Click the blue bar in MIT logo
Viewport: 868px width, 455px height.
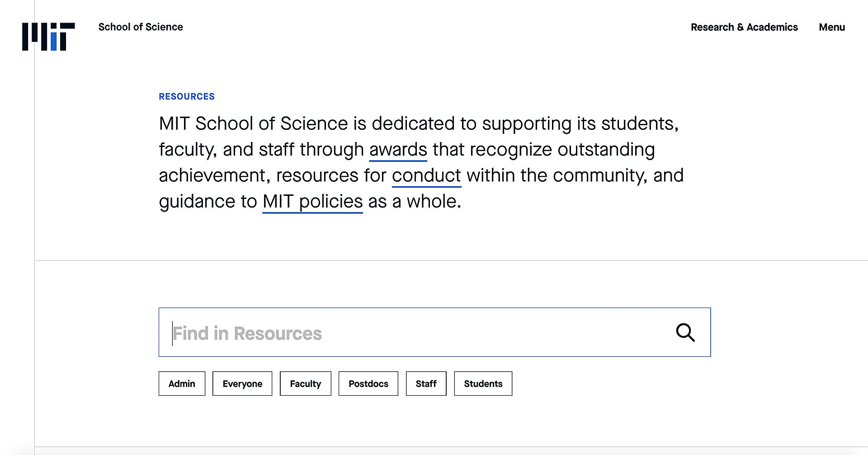[x=55, y=42]
